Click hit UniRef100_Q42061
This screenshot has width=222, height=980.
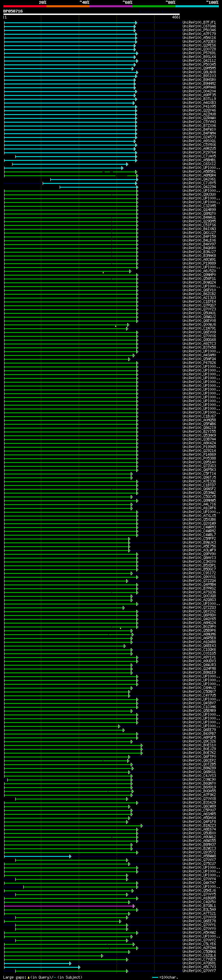pyautogui.click(x=199, y=179)
